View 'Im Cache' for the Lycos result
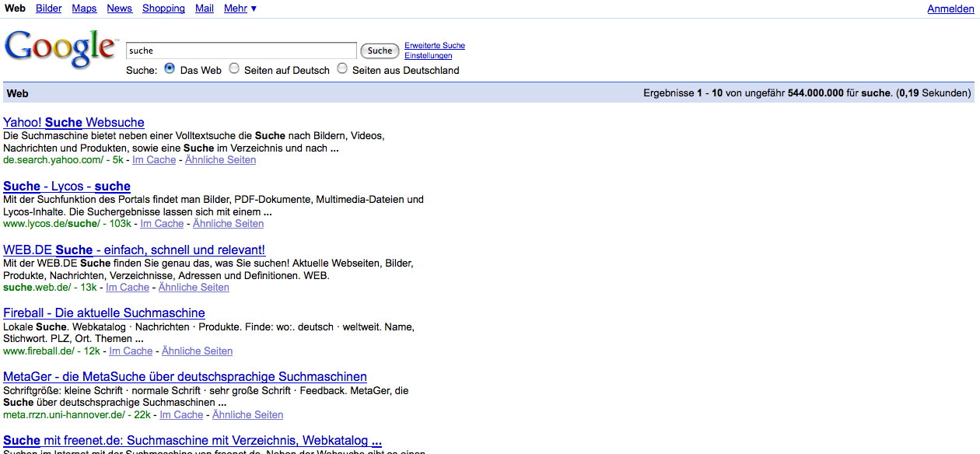Viewport: 980px width, 454px height. point(162,224)
